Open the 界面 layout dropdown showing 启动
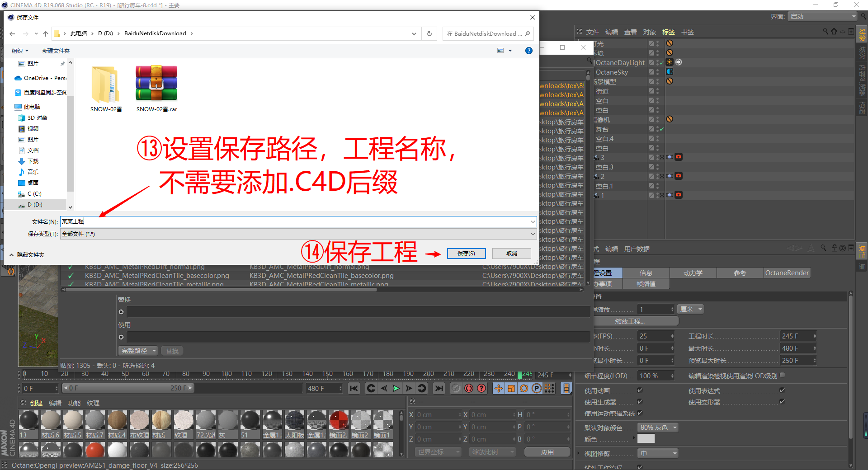 (x=822, y=16)
